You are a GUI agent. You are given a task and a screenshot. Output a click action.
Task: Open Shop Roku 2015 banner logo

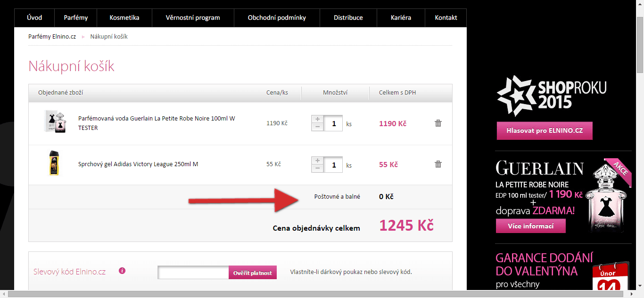click(x=552, y=96)
